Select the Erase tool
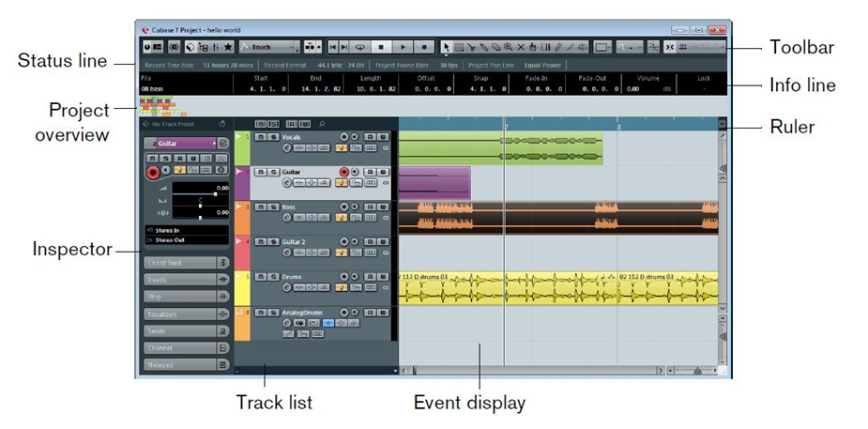The width and height of the screenshot is (868, 429). coord(496,47)
